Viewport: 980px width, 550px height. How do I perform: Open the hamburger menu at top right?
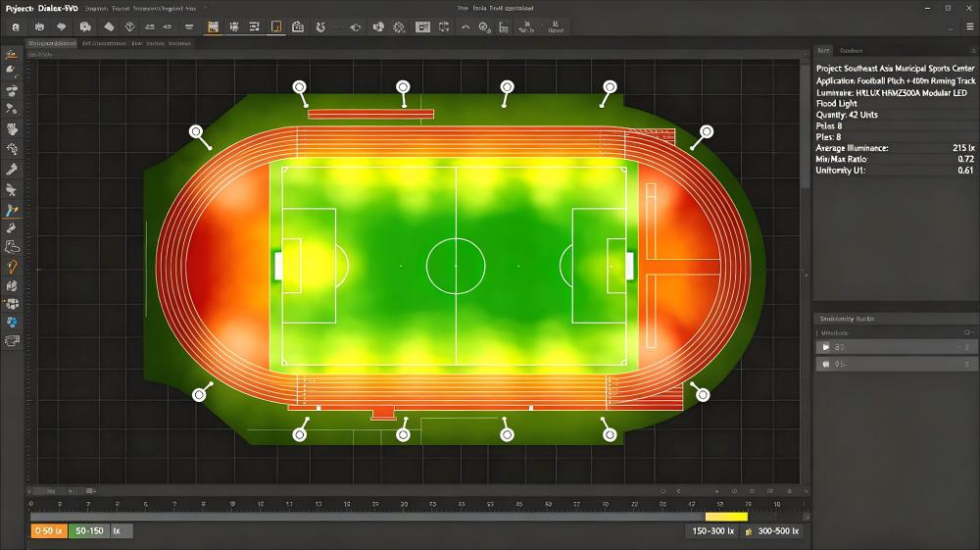(x=970, y=26)
